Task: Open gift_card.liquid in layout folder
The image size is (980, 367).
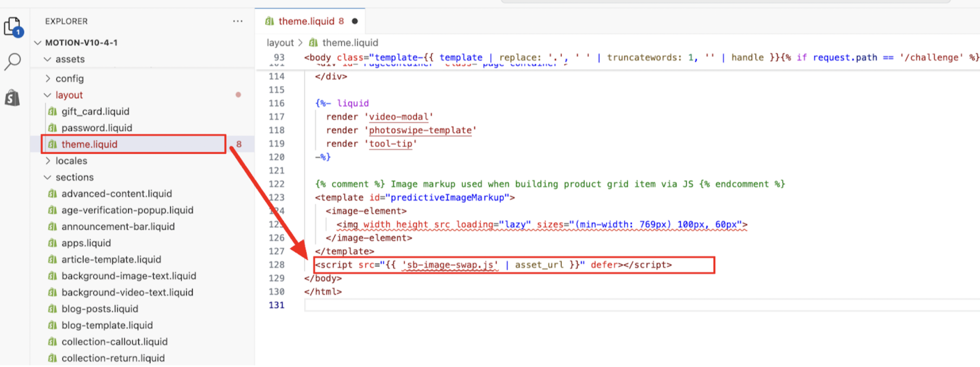Action: 95,111
